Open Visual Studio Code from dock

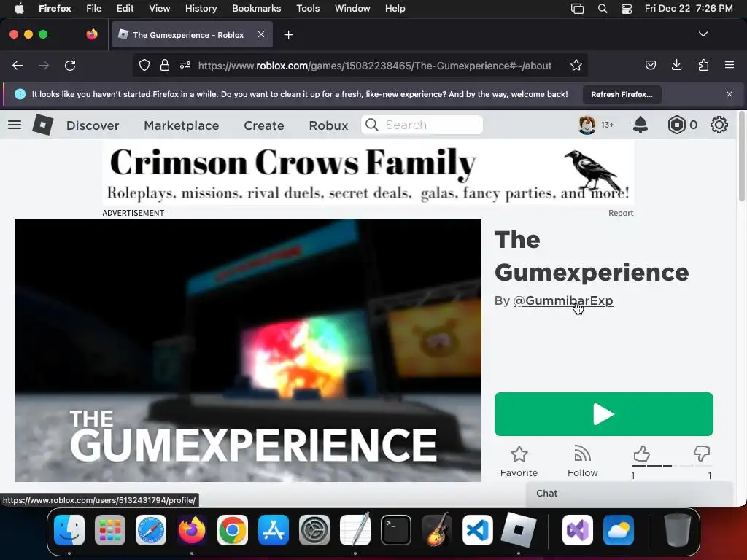(477, 530)
